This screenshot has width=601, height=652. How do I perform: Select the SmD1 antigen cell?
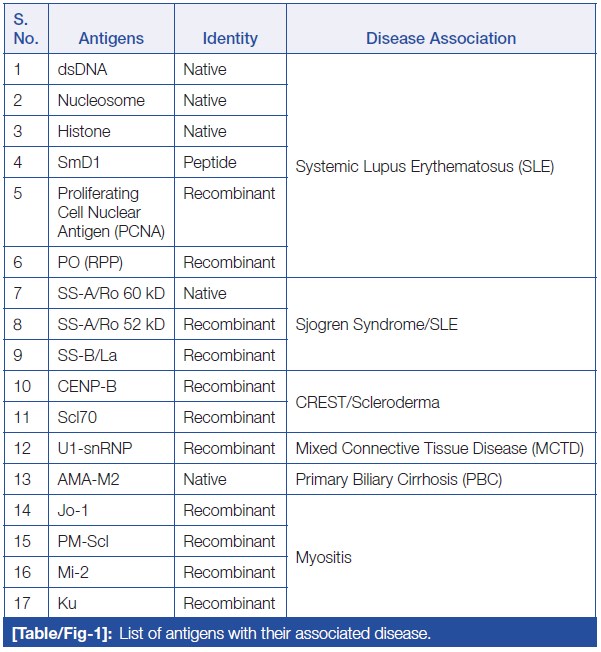pos(81,163)
